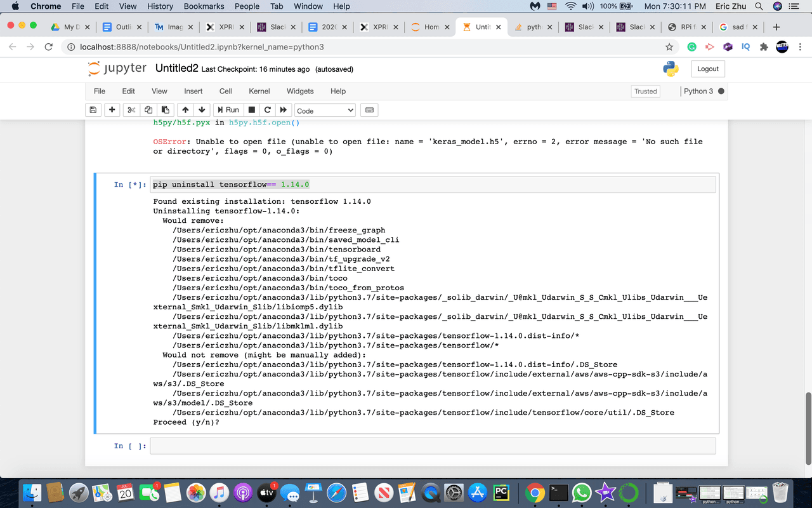812x508 pixels.
Task: Click the kernel busy indicator circle
Action: tap(721, 91)
